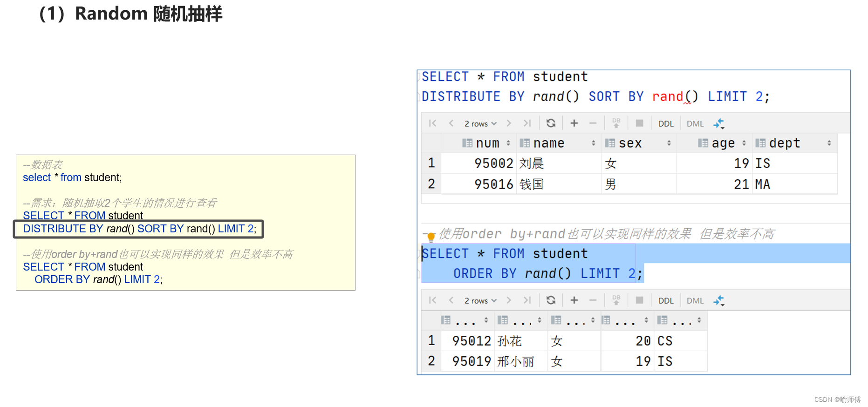This screenshot has height=407, width=868.
Task: Click compare arrows icon in DISTRIBUTE BY results toolbar
Action: pos(719,123)
